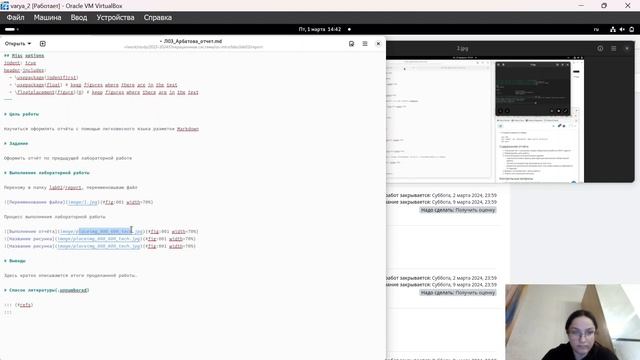
Task: Click the Переименование файла image line
Action: click(x=78, y=202)
